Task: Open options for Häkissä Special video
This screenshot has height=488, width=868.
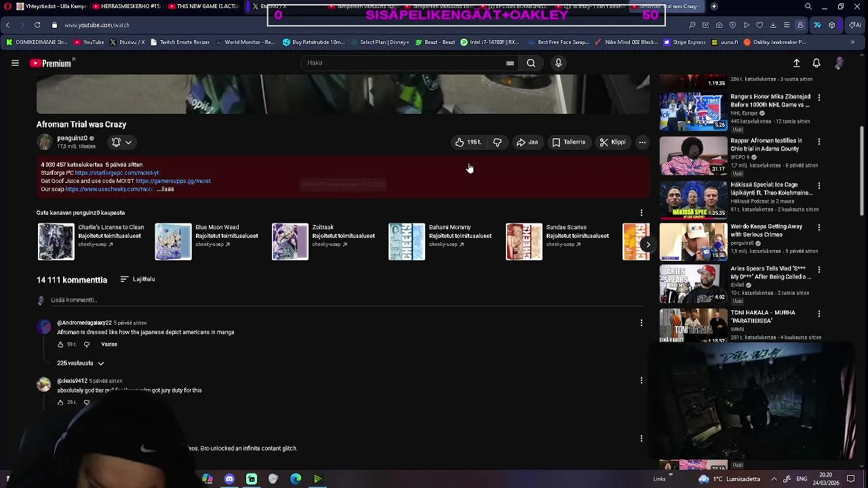Action: (x=819, y=186)
